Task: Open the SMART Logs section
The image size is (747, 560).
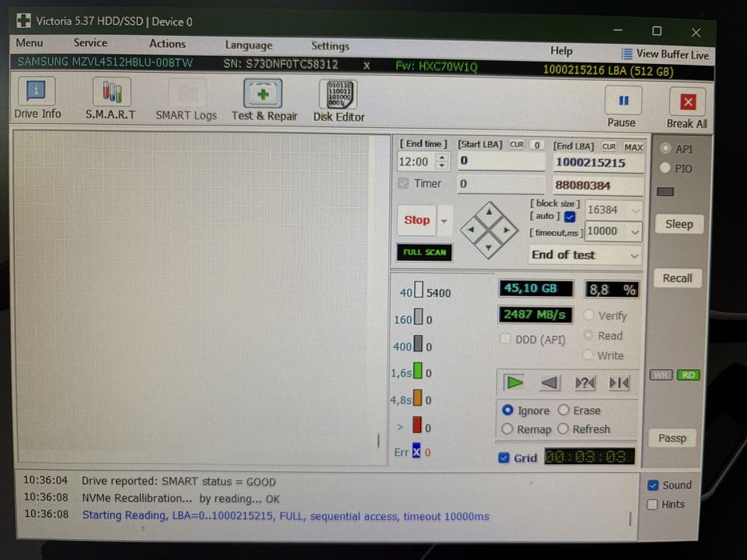Action: click(187, 99)
